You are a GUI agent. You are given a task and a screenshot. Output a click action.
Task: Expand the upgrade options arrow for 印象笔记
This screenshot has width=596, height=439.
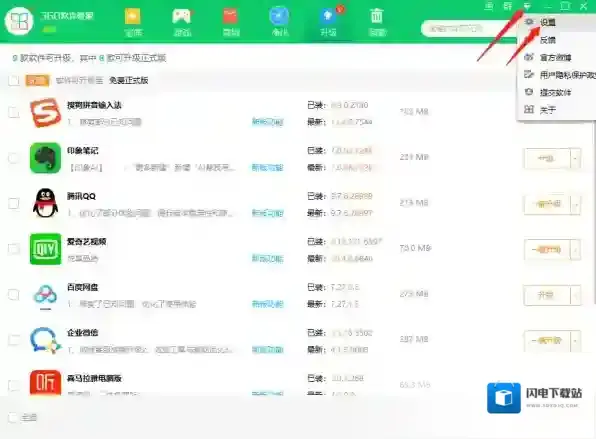coord(575,158)
